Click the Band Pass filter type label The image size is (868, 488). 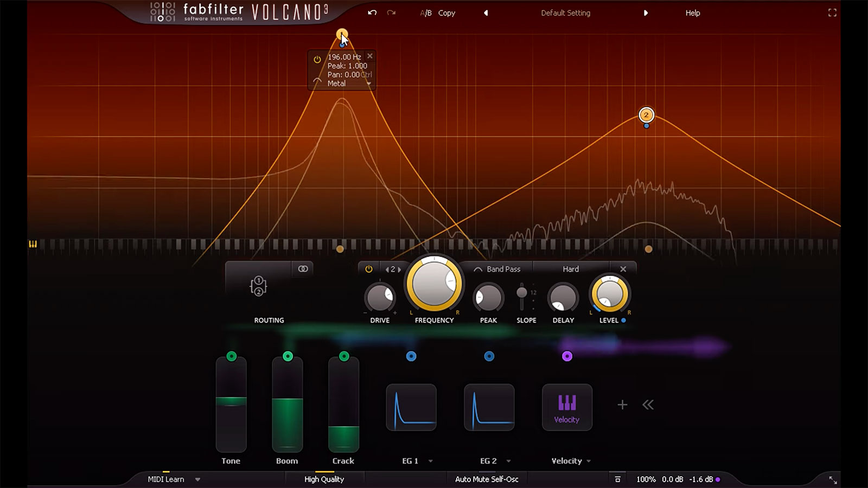click(x=503, y=268)
